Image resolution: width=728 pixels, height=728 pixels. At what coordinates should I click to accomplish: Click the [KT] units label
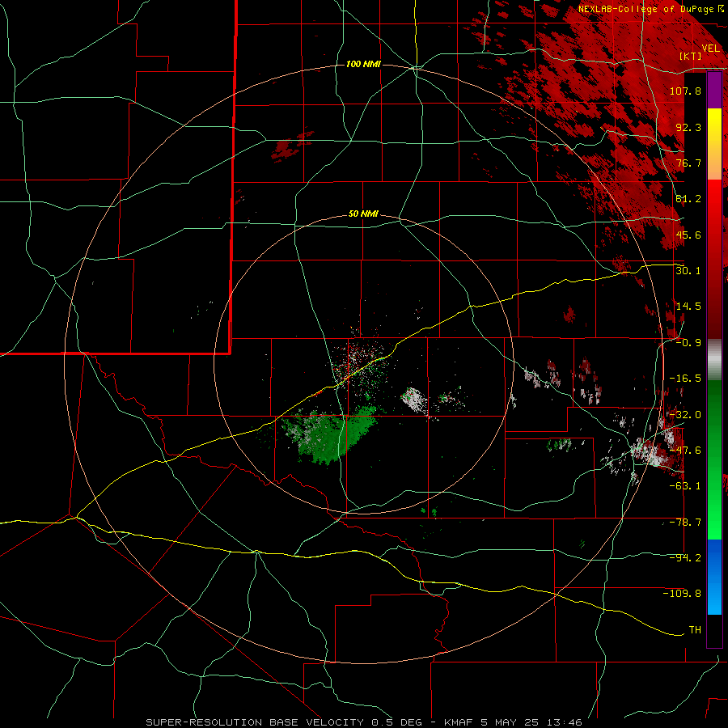[691, 56]
